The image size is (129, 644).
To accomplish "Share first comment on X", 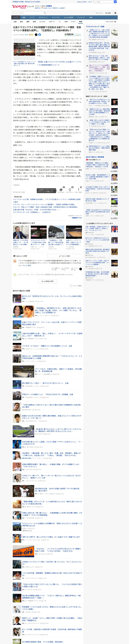I will pos(80,269).
